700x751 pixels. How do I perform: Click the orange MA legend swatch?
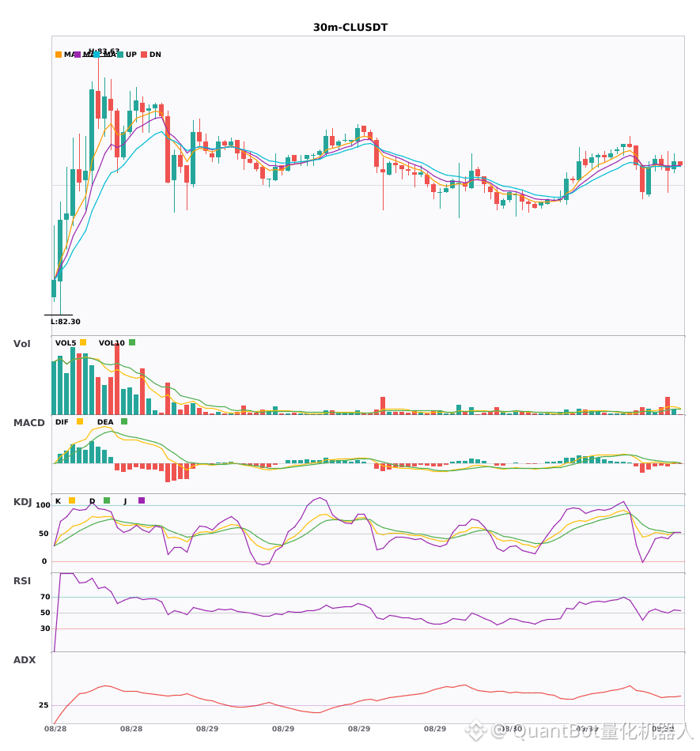coord(59,55)
